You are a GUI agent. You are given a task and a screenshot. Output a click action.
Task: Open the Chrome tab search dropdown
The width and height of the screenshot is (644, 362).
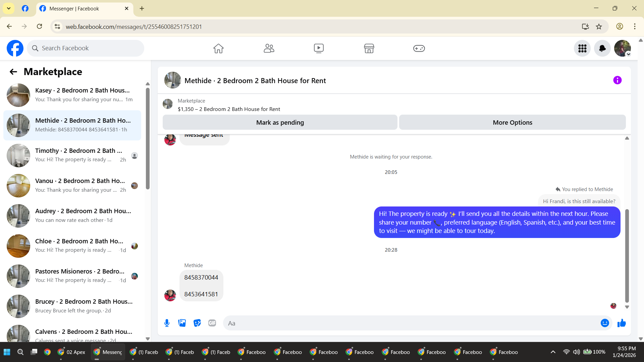pos(9,8)
